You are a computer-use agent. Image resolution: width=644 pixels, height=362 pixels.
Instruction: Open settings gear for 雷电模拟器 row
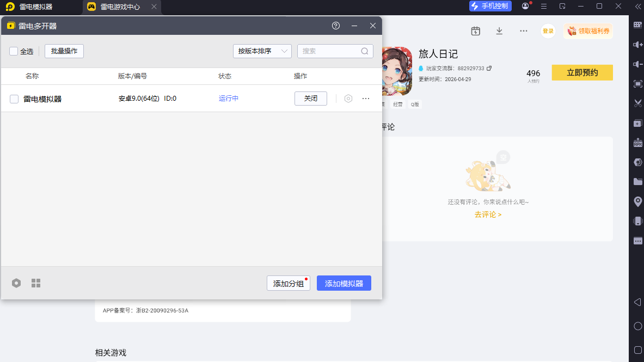[x=348, y=99]
